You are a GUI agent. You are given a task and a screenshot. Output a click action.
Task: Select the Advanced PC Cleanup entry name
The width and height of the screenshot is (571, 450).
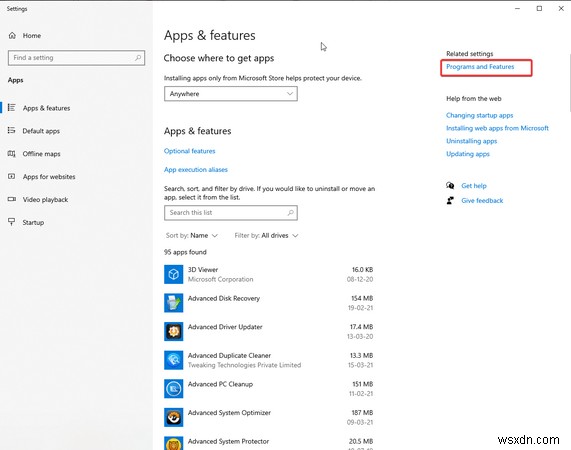[x=220, y=384]
